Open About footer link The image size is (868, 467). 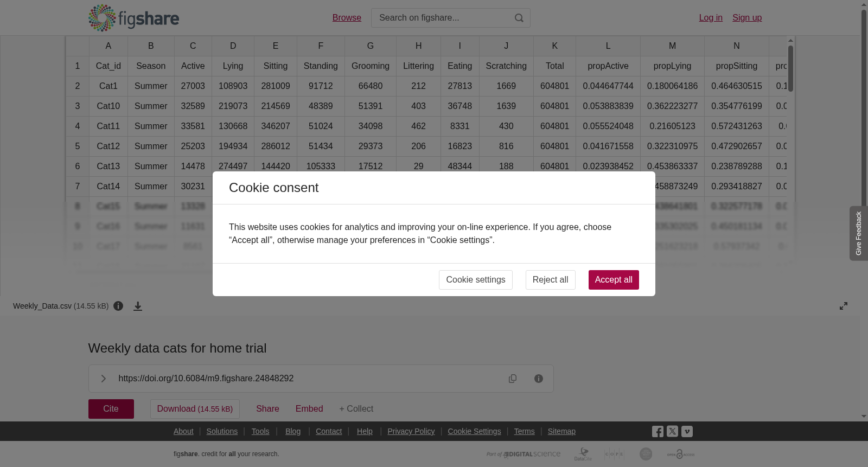[x=183, y=431]
